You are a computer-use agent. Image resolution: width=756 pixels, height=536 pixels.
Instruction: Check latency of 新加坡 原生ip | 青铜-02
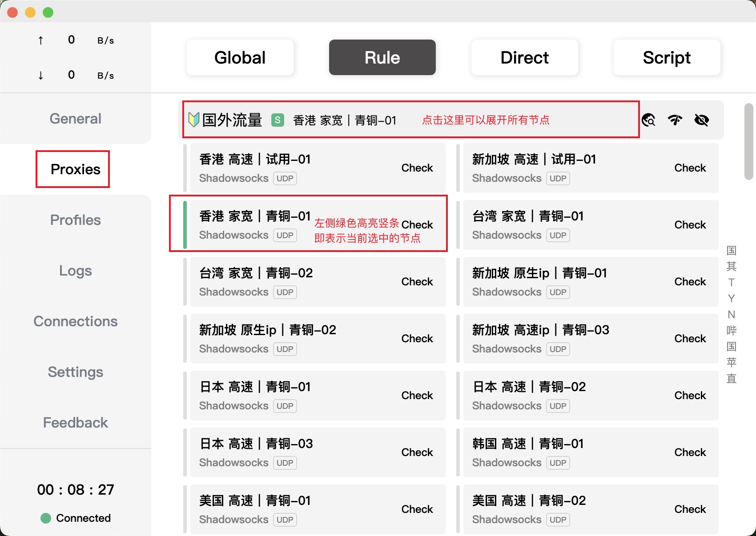(417, 339)
